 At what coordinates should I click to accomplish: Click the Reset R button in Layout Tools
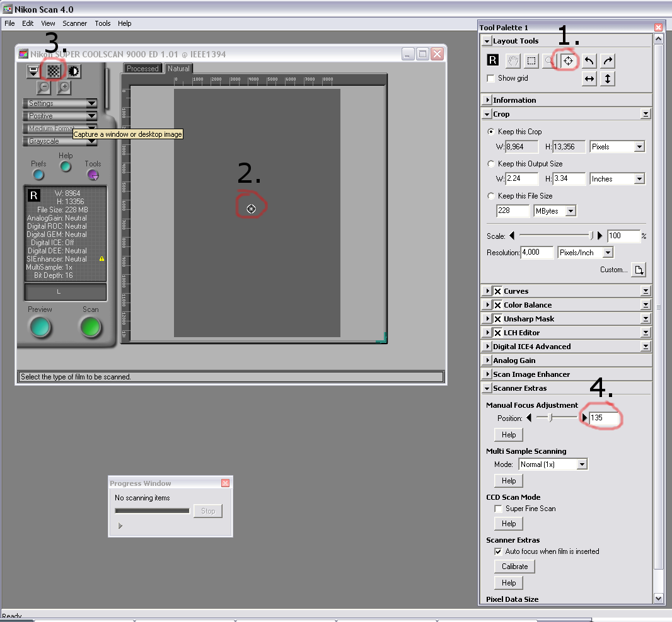(x=493, y=60)
